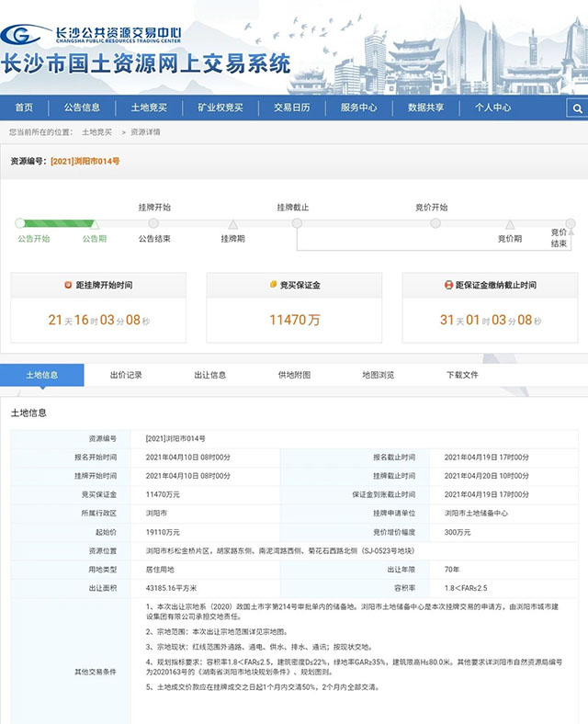Open the 个人中心 menu item

pos(492,107)
